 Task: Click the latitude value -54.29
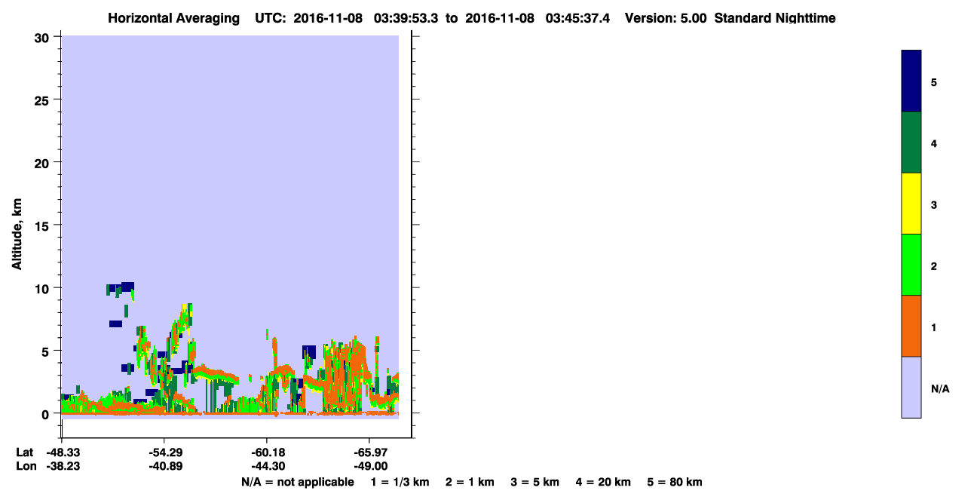[x=164, y=452]
